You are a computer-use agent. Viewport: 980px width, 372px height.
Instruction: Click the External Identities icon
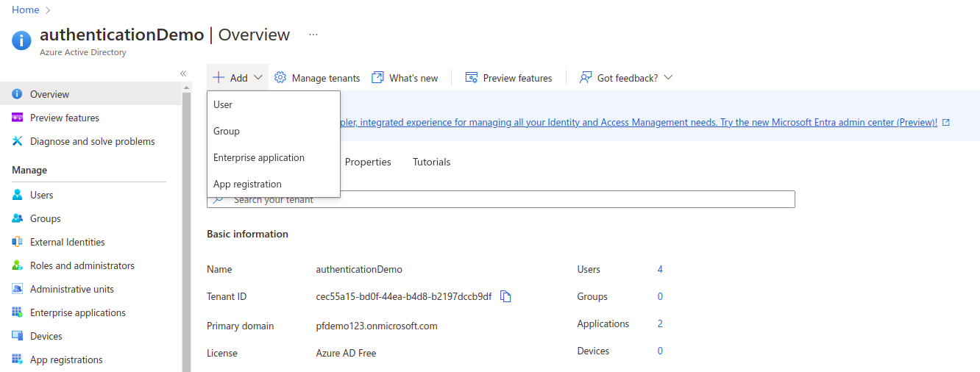[17, 242]
